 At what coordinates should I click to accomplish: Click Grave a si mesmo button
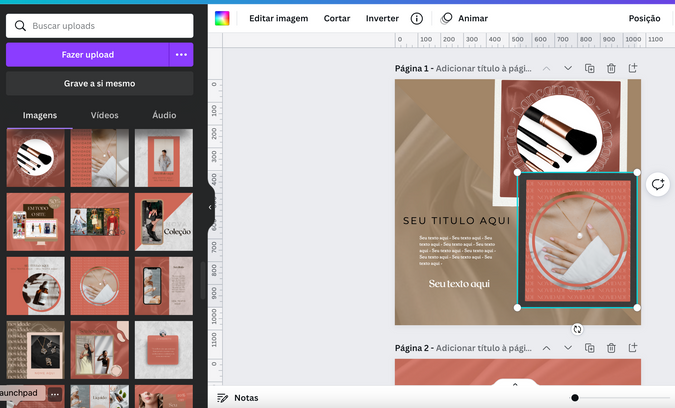pyautogui.click(x=99, y=83)
